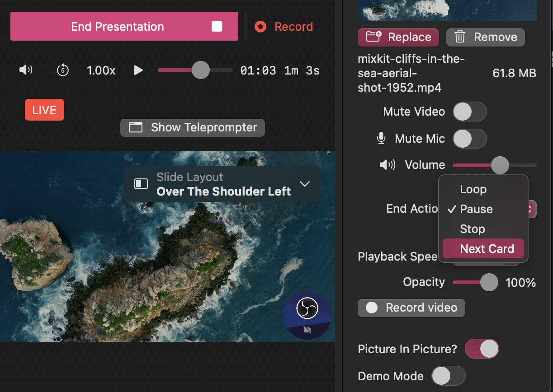Click the 1m 3s remaining time

point(302,70)
